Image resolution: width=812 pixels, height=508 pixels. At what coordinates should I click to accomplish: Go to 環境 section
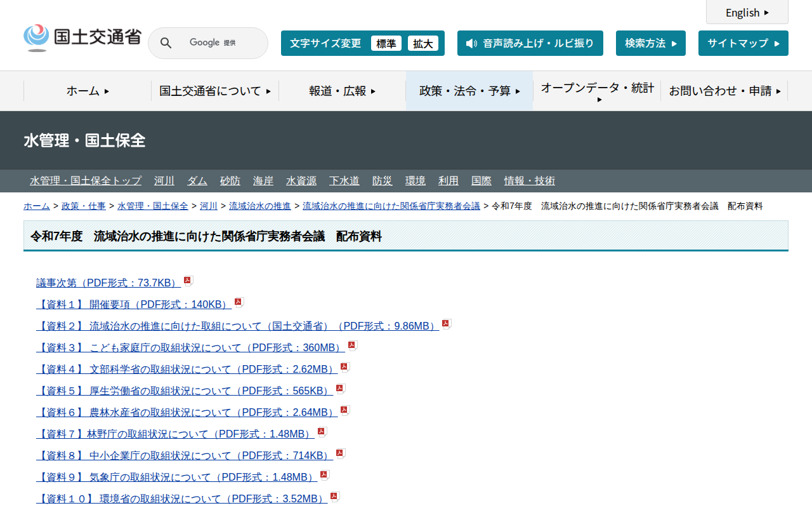416,181
